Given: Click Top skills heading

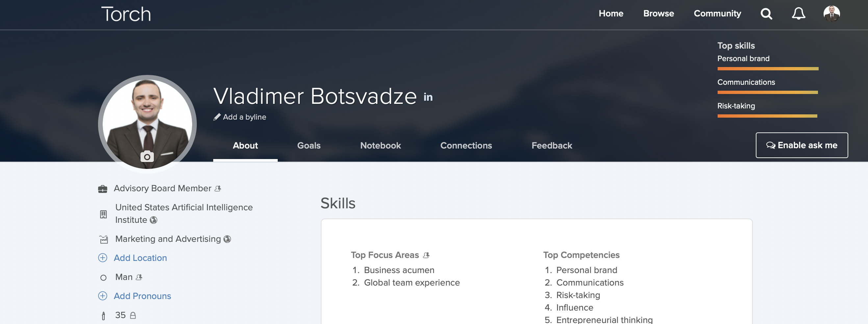Looking at the screenshot, I should [736, 46].
